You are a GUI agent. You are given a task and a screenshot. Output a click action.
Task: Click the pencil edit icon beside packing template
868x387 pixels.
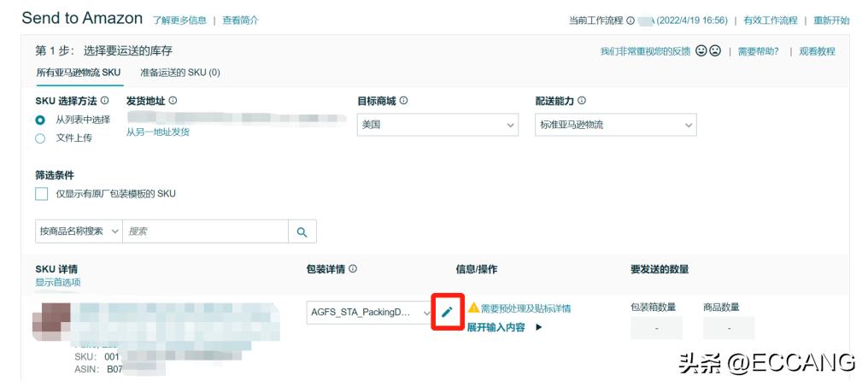point(448,313)
